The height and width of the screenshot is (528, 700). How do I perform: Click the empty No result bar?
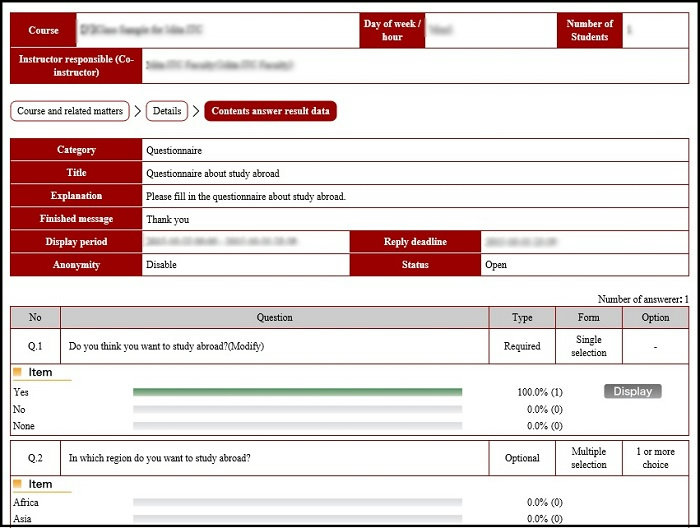297,409
